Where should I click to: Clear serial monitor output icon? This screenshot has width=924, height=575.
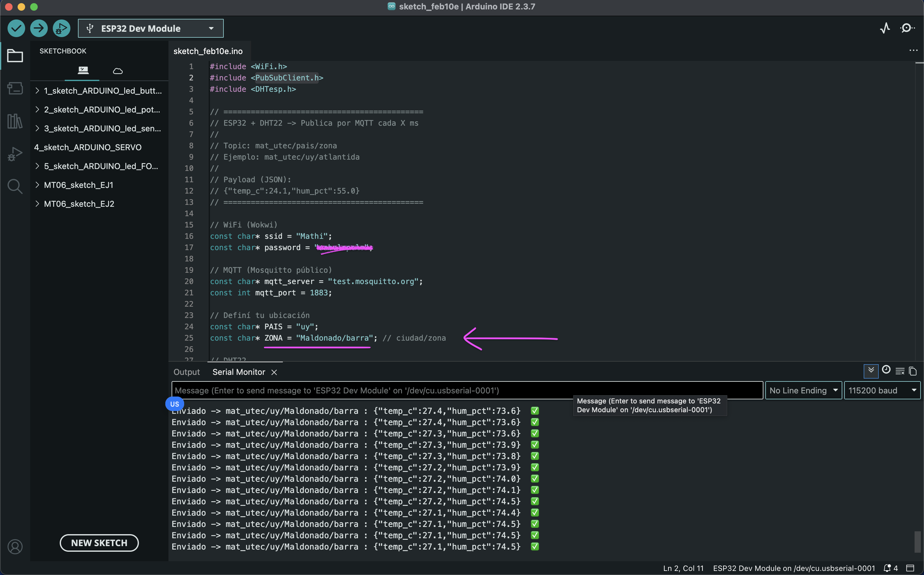pyautogui.click(x=900, y=371)
